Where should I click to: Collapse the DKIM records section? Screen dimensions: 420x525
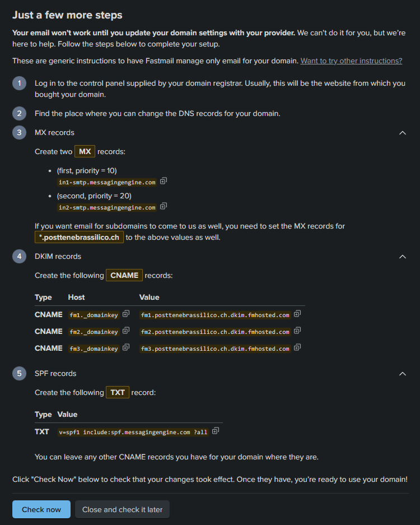coord(402,256)
